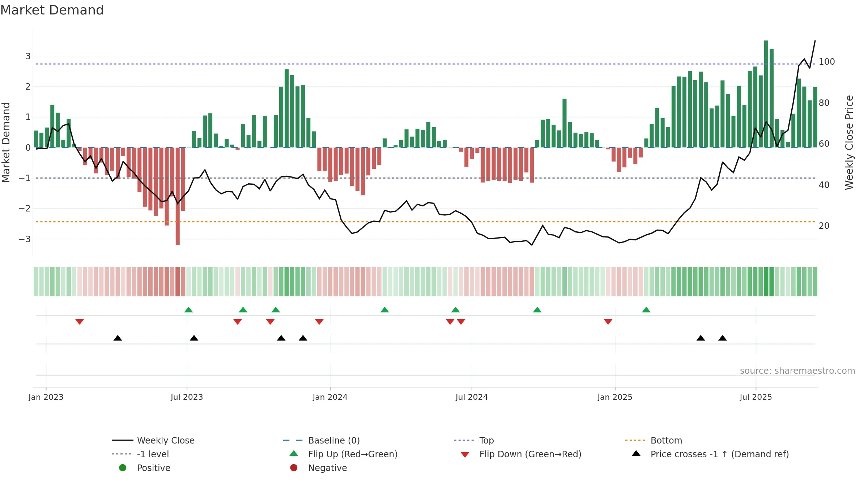This screenshot has height=488, width=868.
Task: Click the 100 tick on the price axis
Action: click(x=827, y=62)
